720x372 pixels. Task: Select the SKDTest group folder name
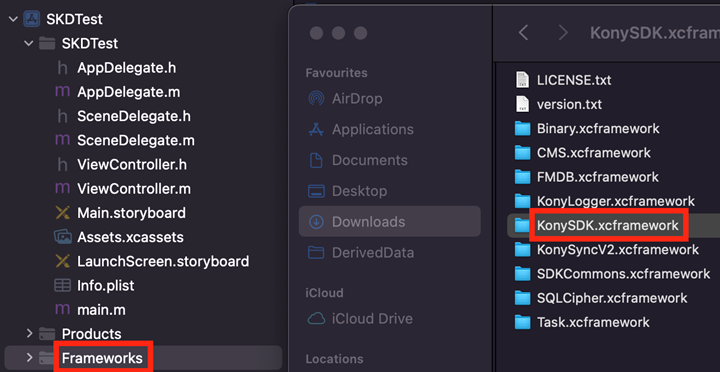click(x=90, y=44)
